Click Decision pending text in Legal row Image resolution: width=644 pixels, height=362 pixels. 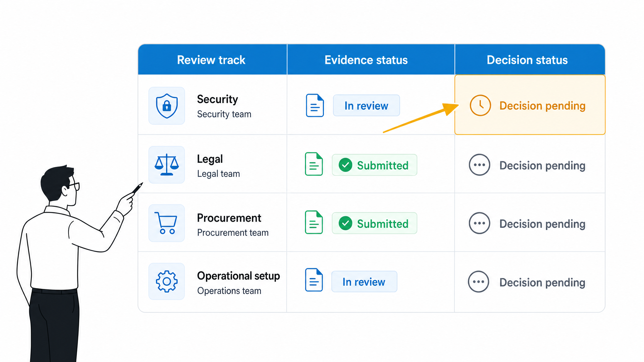(542, 166)
